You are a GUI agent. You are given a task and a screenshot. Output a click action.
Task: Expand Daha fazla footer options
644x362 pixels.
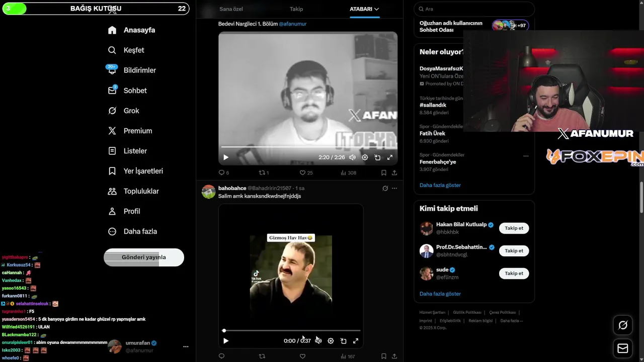(x=512, y=321)
